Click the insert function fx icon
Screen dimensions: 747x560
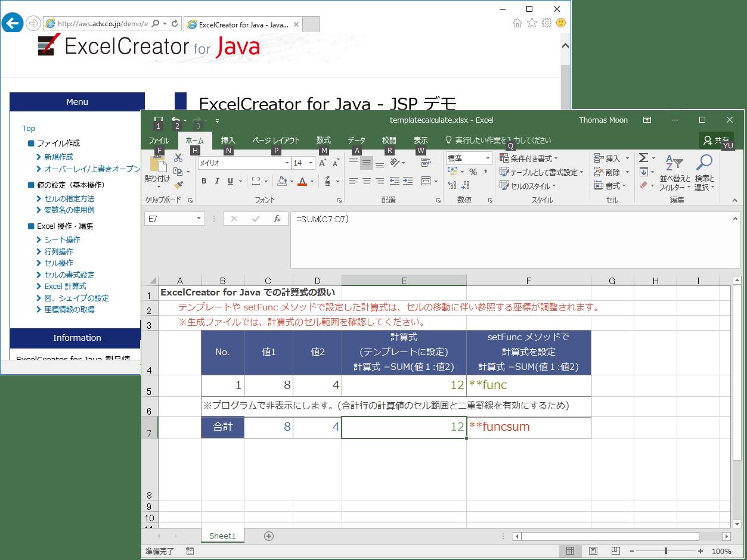point(277,219)
